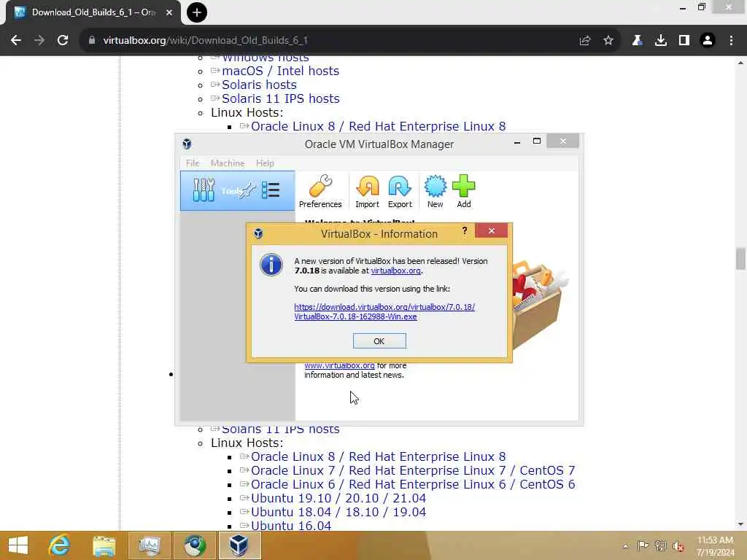This screenshot has width=747, height=560.
Task: Click the muted volume tray icon
Action: point(678,546)
